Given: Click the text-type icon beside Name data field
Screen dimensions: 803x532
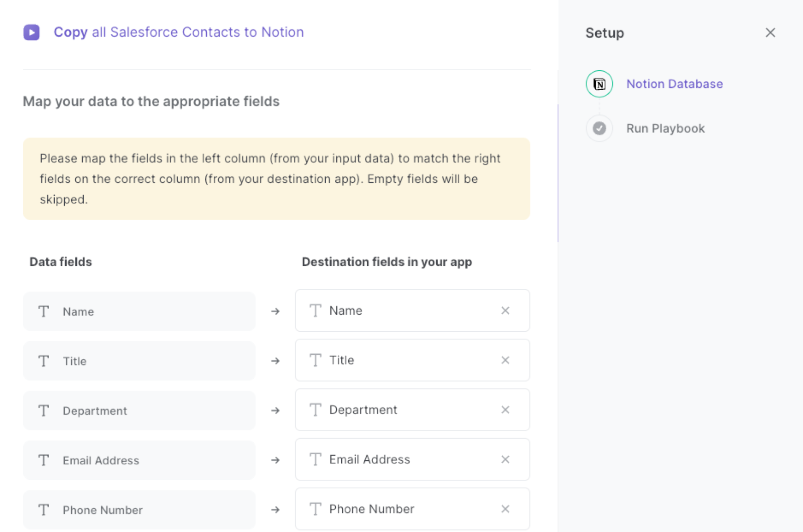Looking at the screenshot, I should click(43, 311).
